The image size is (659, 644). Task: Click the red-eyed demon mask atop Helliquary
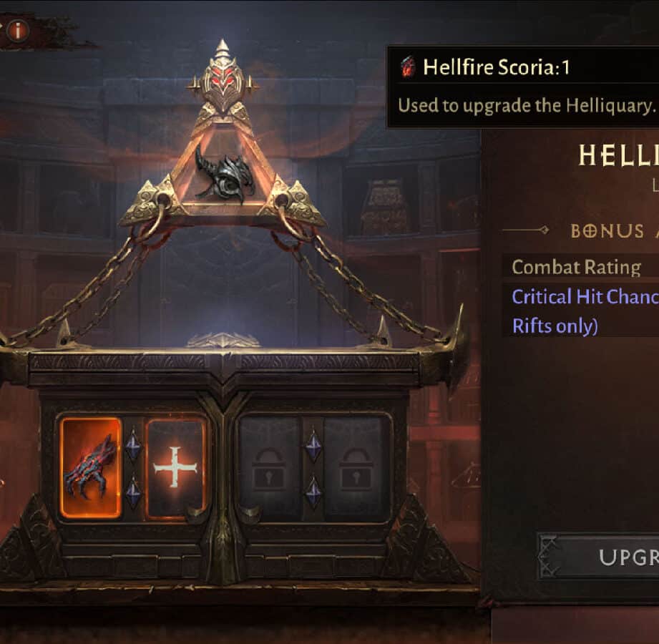(222, 79)
